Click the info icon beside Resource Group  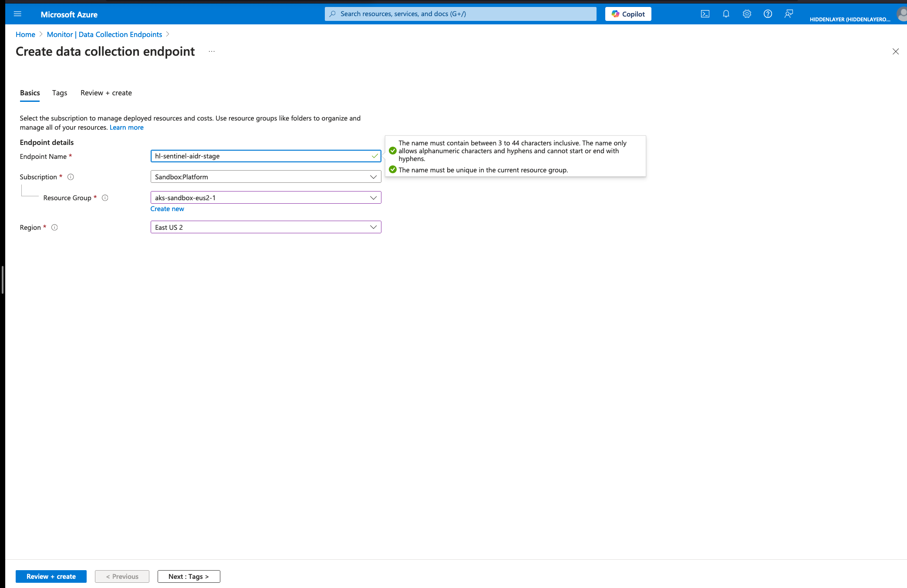(x=105, y=198)
